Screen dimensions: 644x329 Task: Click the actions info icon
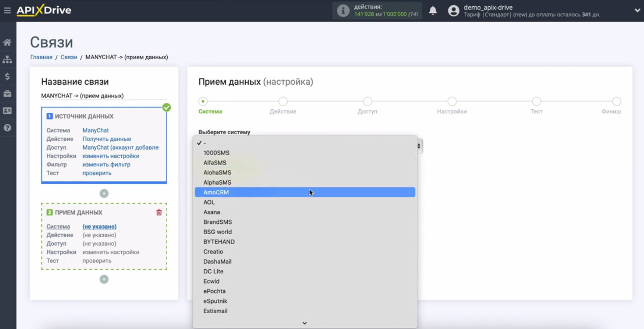coord(343,10)
